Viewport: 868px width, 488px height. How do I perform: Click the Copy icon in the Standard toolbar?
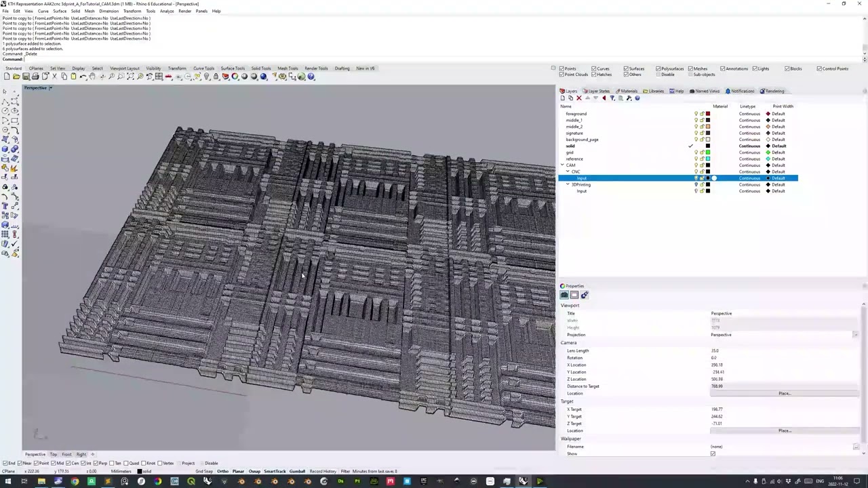click(64, 76)
